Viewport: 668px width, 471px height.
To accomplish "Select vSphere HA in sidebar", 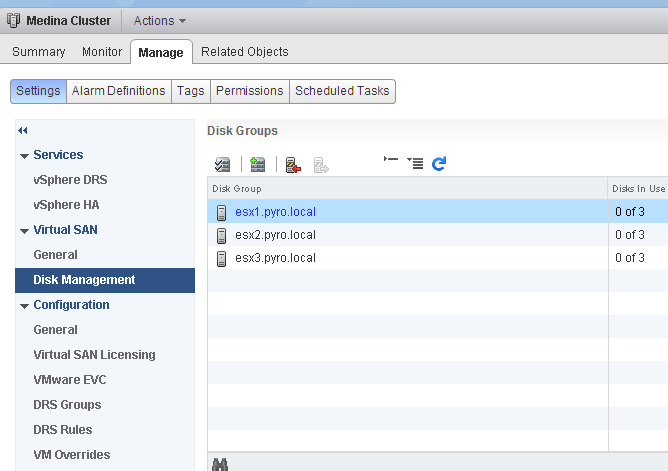I will coord(66,205).
